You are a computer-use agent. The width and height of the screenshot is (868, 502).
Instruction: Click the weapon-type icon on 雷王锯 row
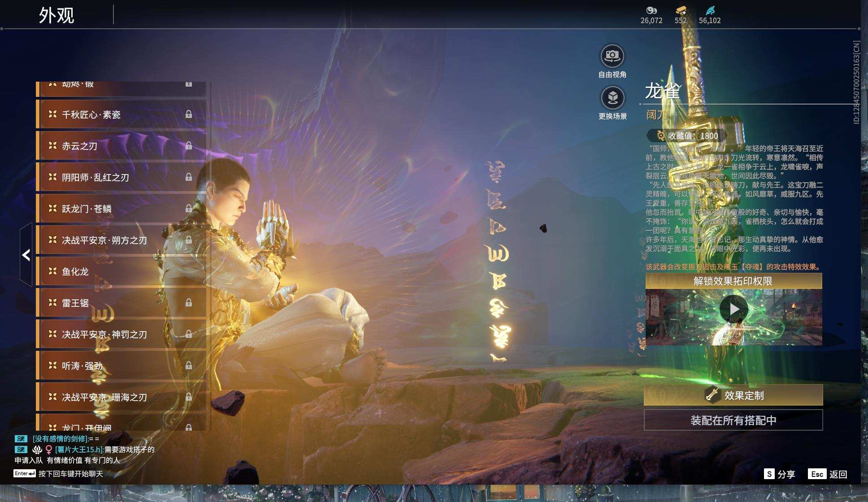(52, 302)
